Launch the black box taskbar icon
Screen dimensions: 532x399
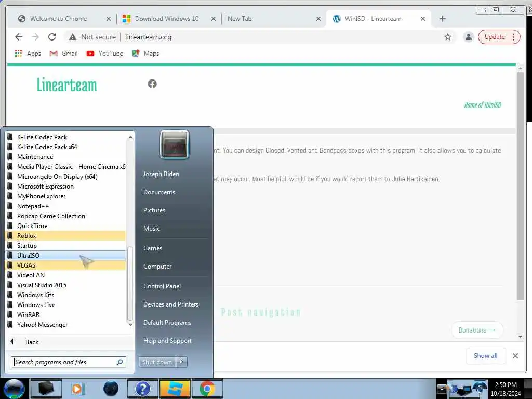(46, 389)
